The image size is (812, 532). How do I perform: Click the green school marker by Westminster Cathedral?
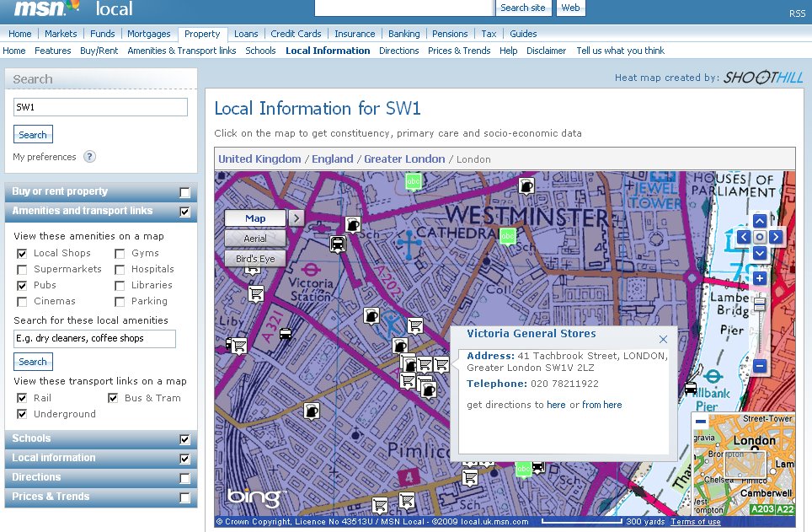coord(507,236)
